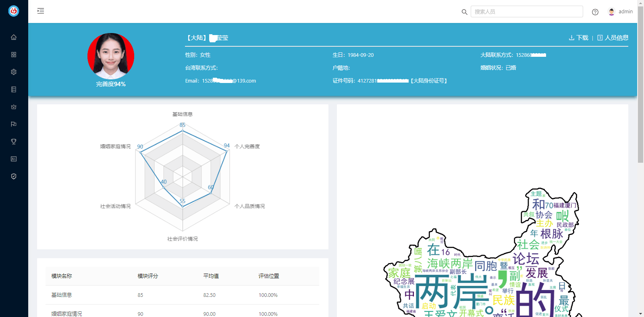644x317 pixels.
Task: Open the trophy icon in sidebar
Action: (14, 141)
